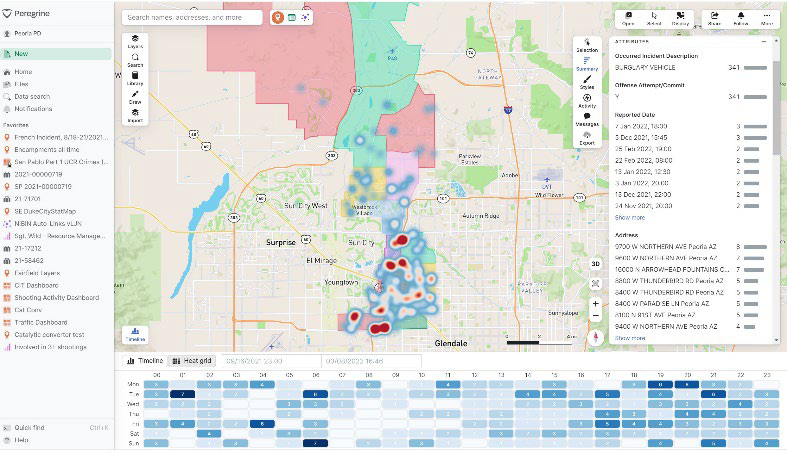The image size is (787, 453).
Task: Collapse the Attributes panel
Action: click(x=763, y=41)
